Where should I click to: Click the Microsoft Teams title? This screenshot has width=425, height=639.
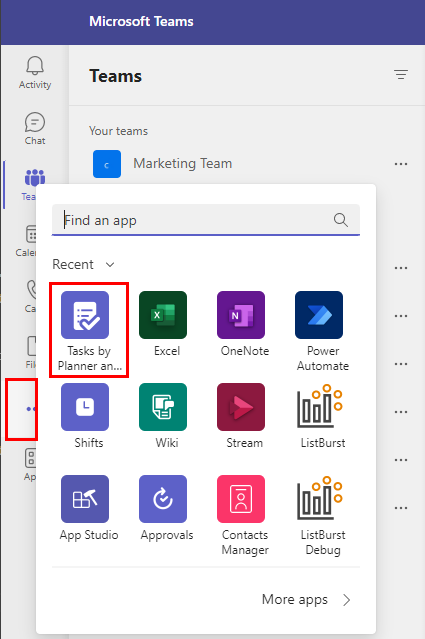tap(141, 21)
